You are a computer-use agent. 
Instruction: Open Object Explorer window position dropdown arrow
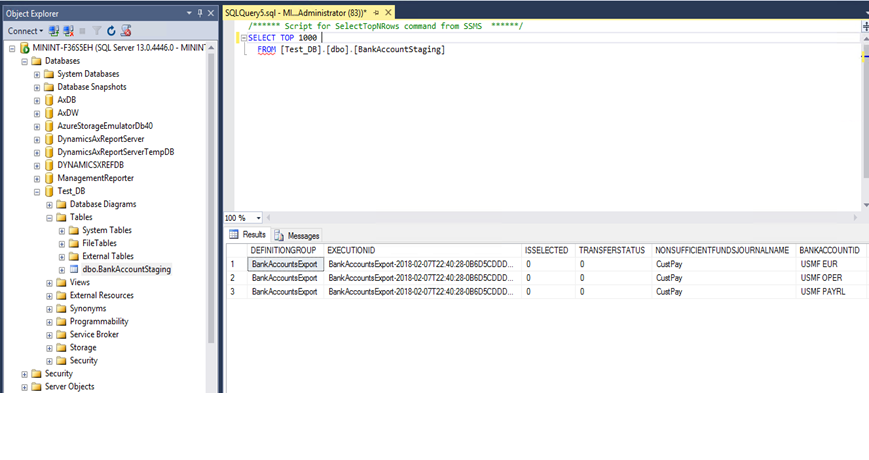click(189, 13)
